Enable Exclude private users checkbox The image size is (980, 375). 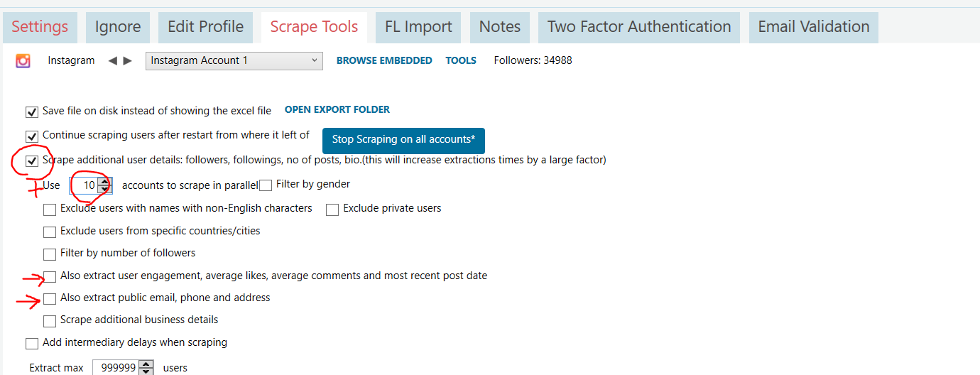click(332, 210)
